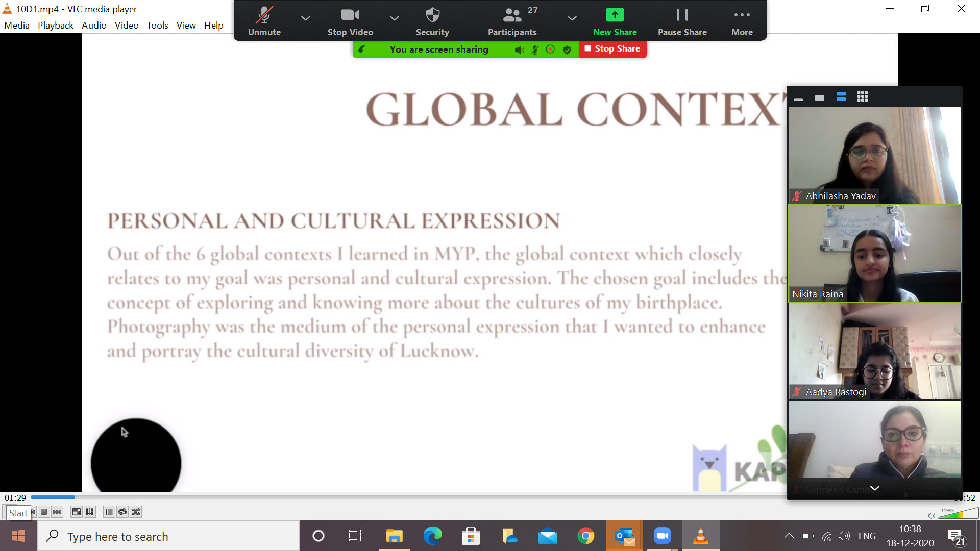The width and height of the screenshot is (980, 551).
Task: Open VLC View menu
Action: (x=186, y=26)
